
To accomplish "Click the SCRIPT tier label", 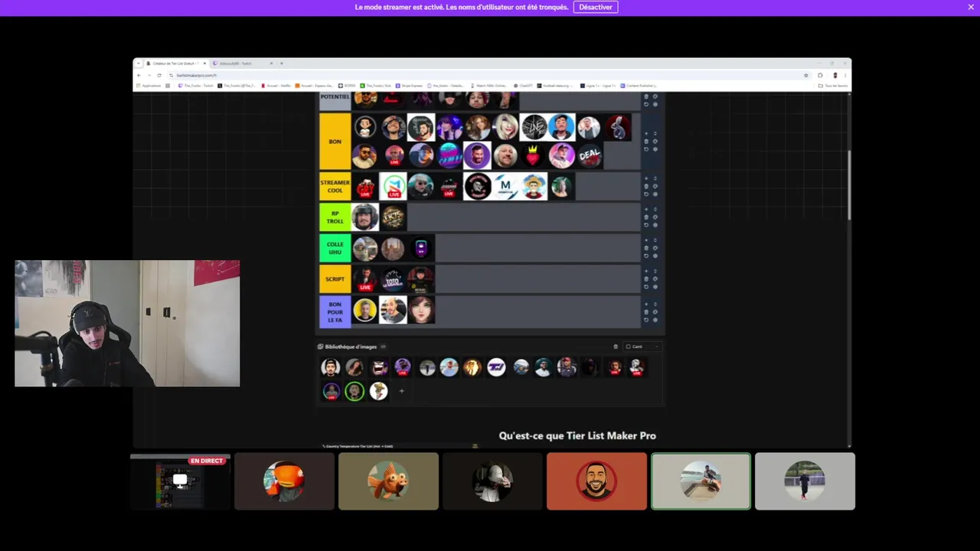I will coord(335,279).
